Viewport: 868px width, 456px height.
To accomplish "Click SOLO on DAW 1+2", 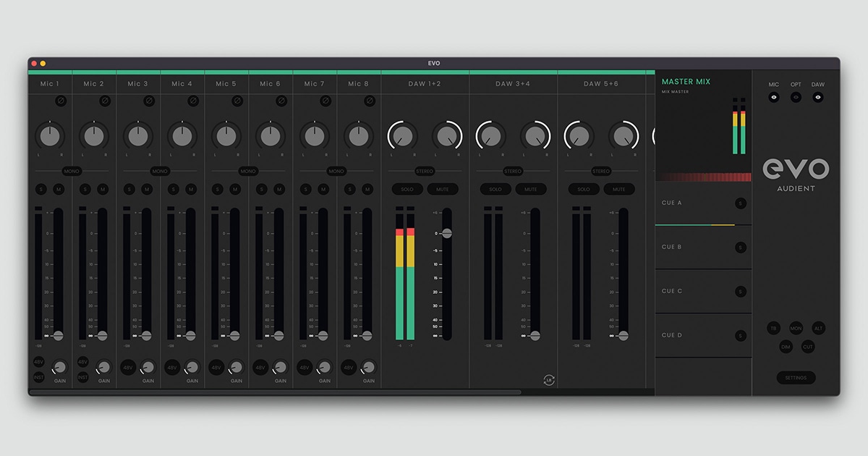I will coord(407,190).
